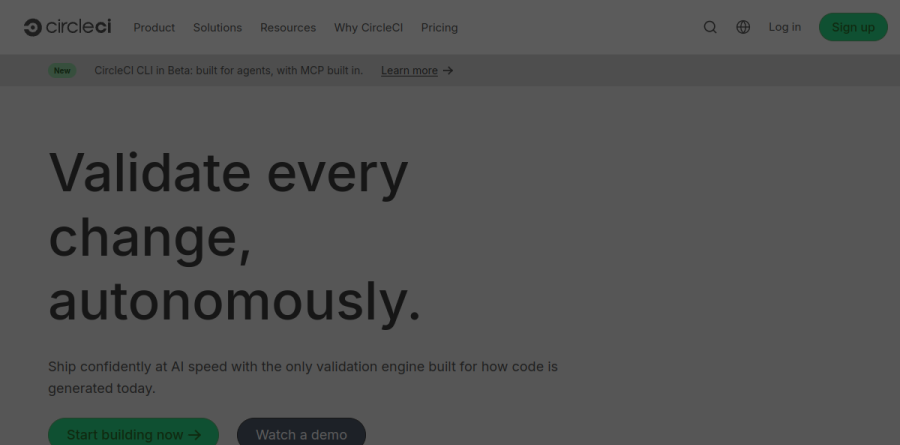The image size is (900, 445).
Task: Open the Resources menu
Action: coord(288,28)
